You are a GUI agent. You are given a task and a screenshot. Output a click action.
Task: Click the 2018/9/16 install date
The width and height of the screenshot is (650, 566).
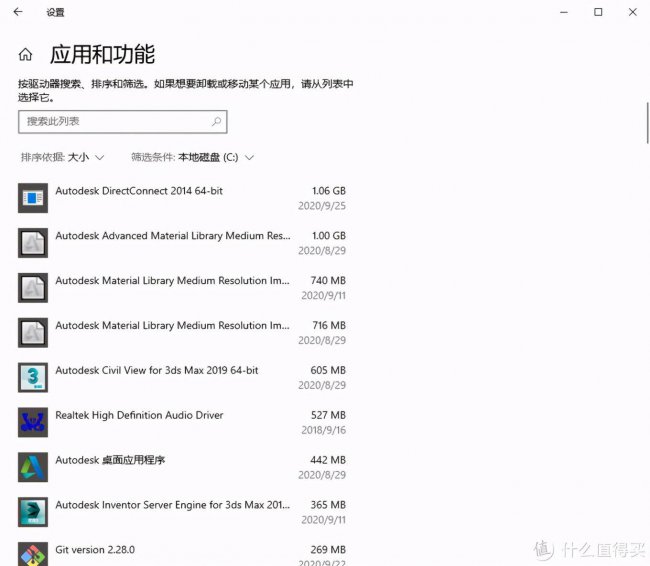tap(323, 430)
